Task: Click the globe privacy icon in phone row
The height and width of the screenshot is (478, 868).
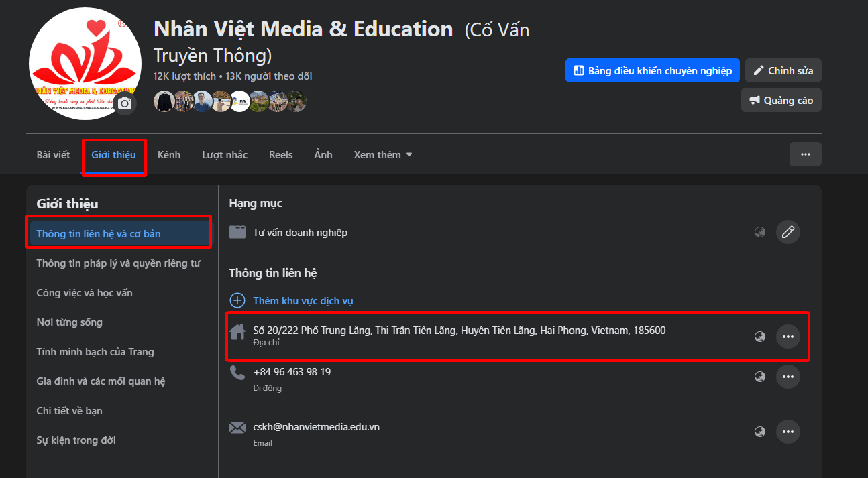Action: tap(760, 377)
